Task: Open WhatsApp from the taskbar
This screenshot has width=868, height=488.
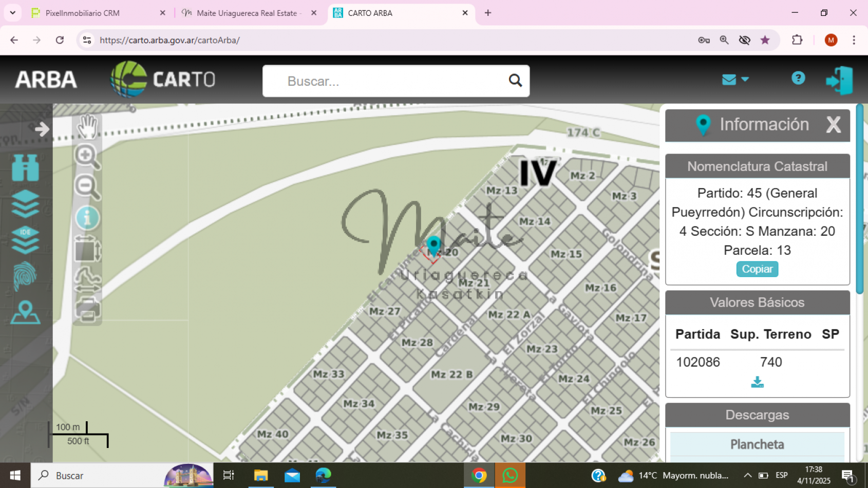Action: (510, 475)
